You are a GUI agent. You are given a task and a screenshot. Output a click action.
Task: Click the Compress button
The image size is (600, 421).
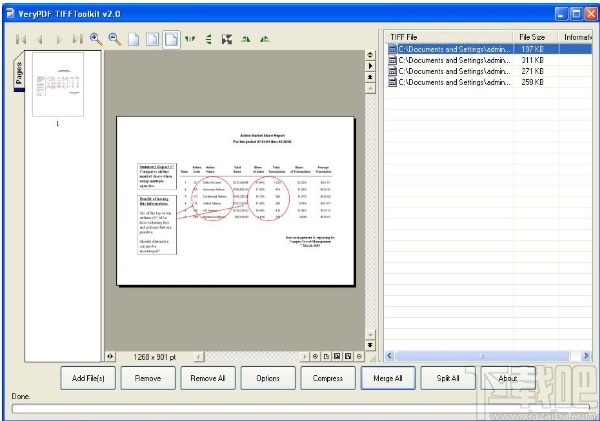328,378
